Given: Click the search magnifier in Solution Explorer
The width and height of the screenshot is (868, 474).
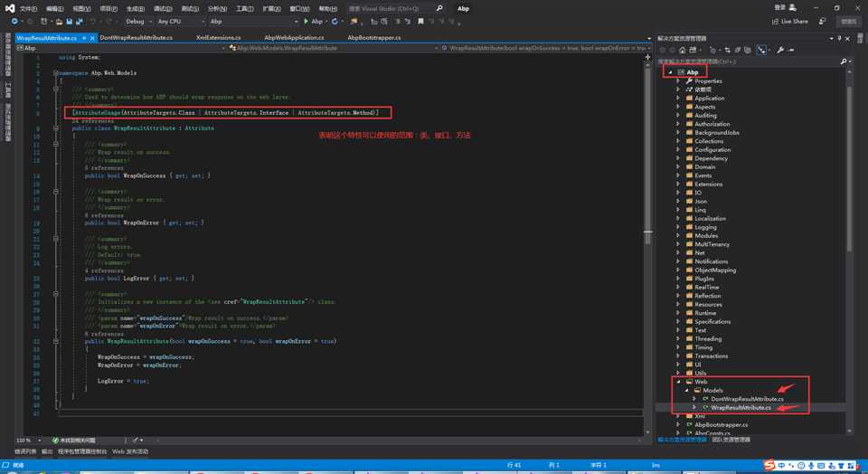Looking at the screenshot, I should coord(844,62).
